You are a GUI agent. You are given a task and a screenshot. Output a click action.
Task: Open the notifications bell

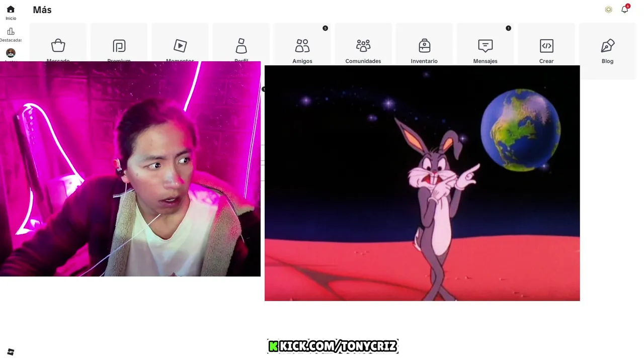[625, 9]
